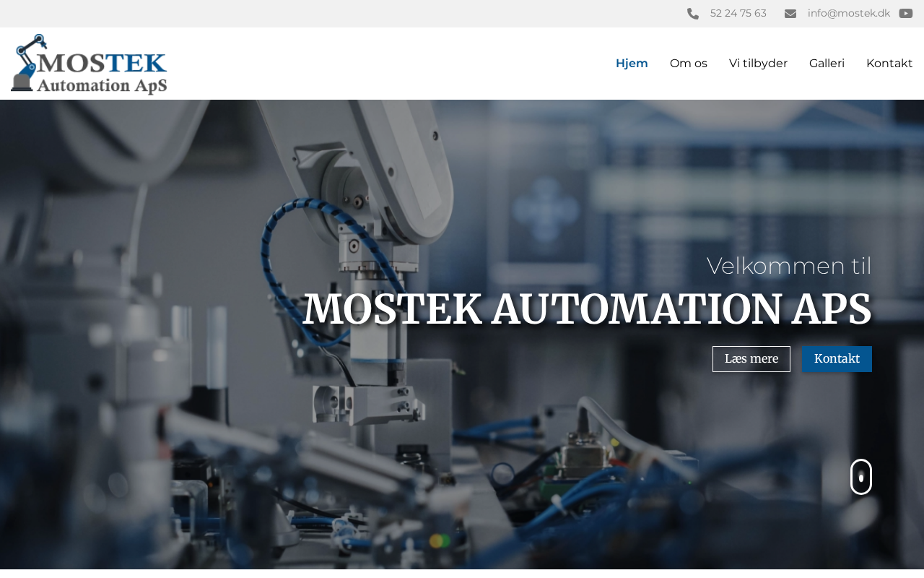Click the blue Kontakt hero button

(x=837, y=359)
